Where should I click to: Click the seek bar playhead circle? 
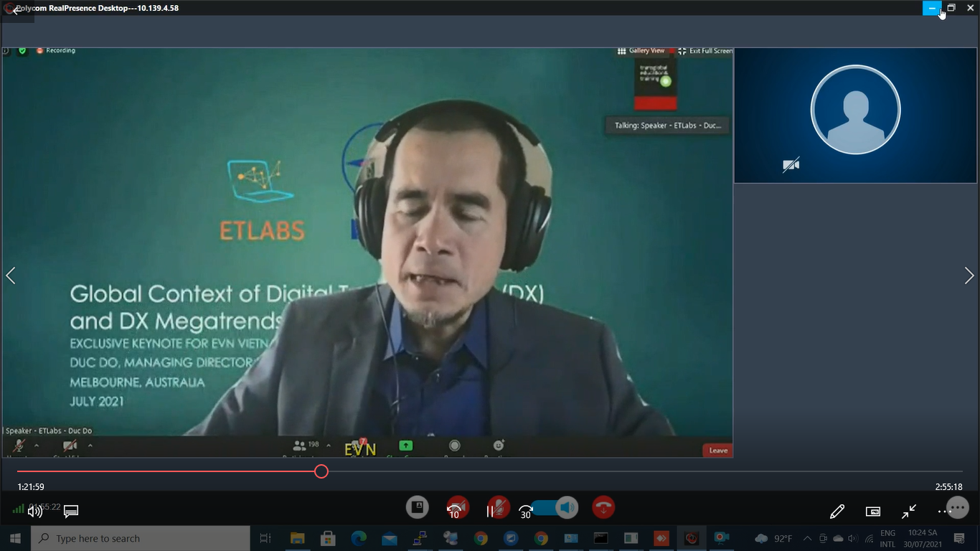coord(321,471)
